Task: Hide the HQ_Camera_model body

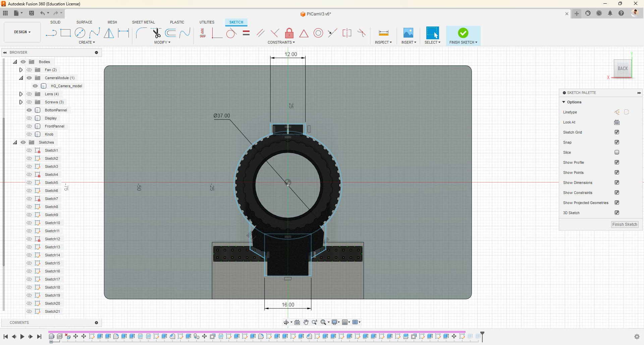Action: coord(35,86)
